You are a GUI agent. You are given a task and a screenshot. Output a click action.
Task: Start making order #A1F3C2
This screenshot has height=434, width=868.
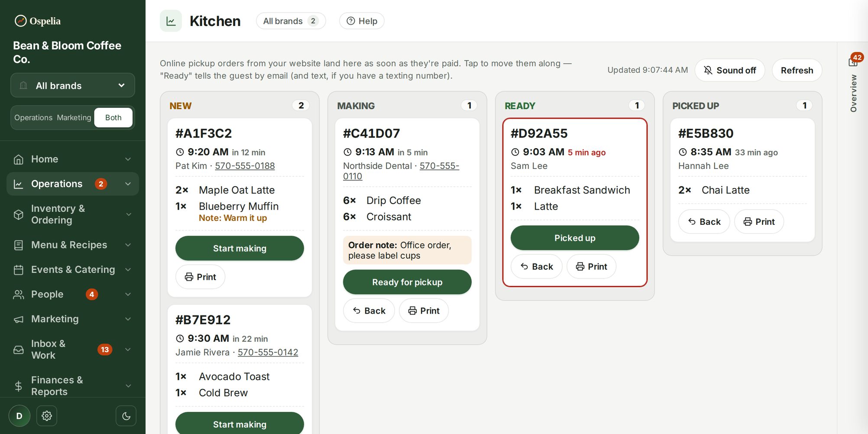click(x=240, y=248)
